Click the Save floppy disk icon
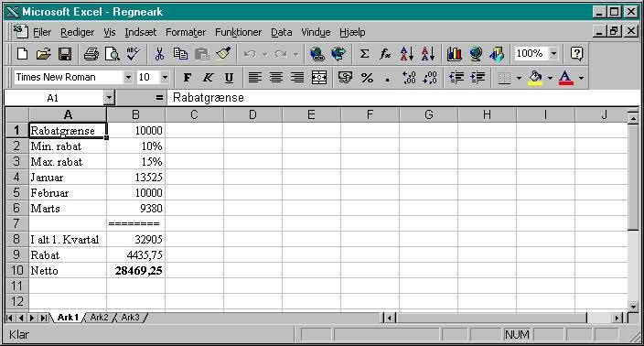This screenshot has width=644, height=346. click(65, 54)
